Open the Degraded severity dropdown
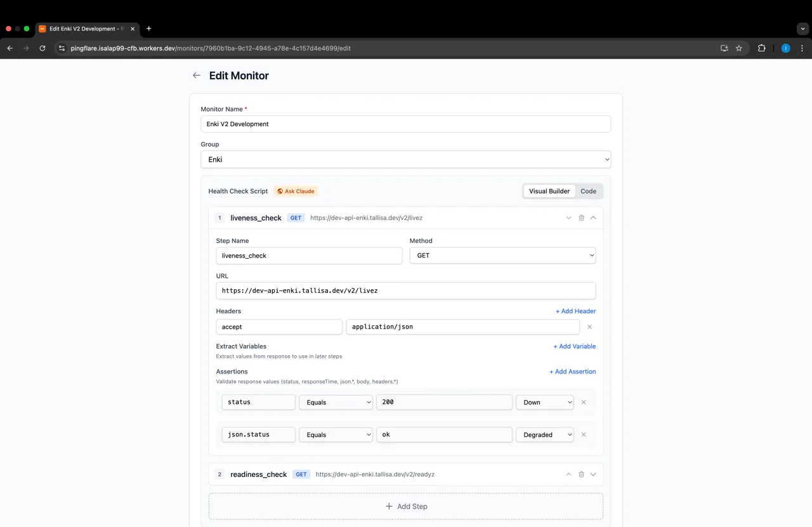The width and height of the screenshot is (812, 527). click(544, 435)
